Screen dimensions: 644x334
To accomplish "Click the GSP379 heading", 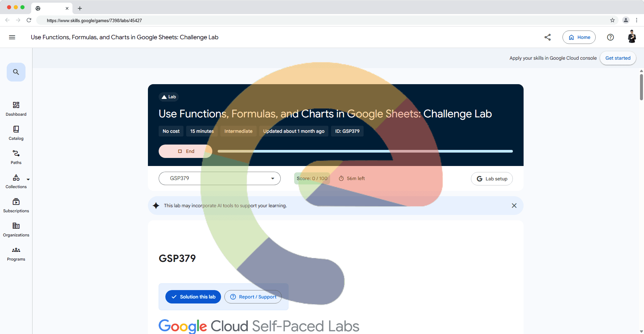I will coord(177,259).
